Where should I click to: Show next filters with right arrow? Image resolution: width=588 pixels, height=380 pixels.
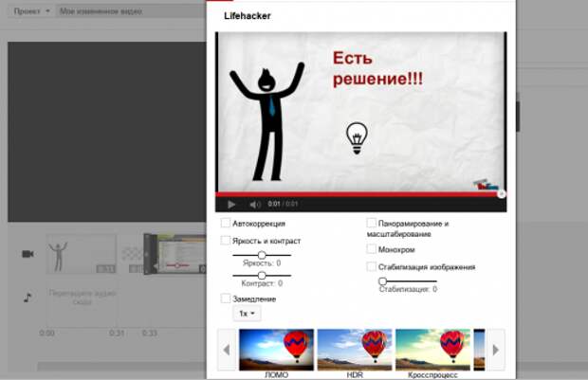click(x=495, y=350)
